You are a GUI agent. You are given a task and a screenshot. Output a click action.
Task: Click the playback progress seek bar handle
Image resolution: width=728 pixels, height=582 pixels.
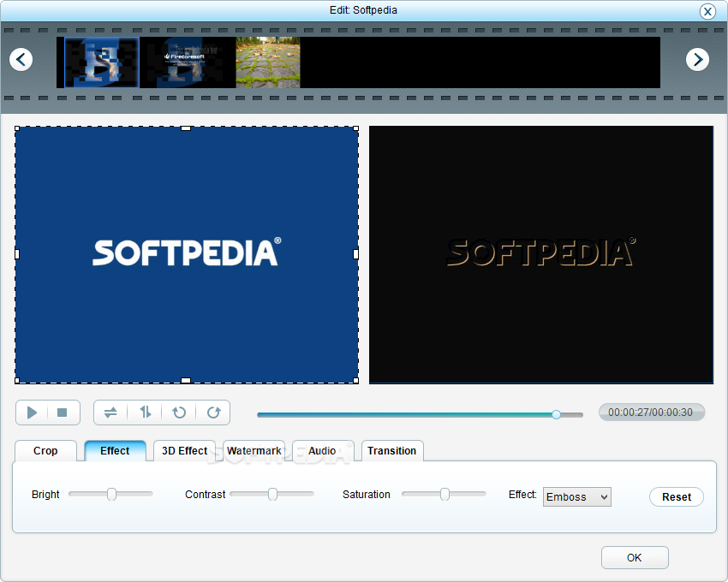tap(556, 414)
